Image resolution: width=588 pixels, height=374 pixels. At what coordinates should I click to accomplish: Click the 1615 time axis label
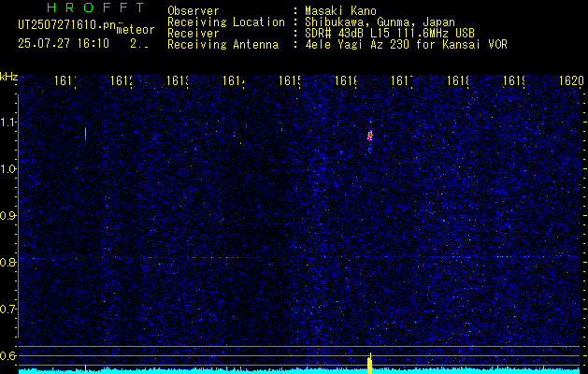290,80
